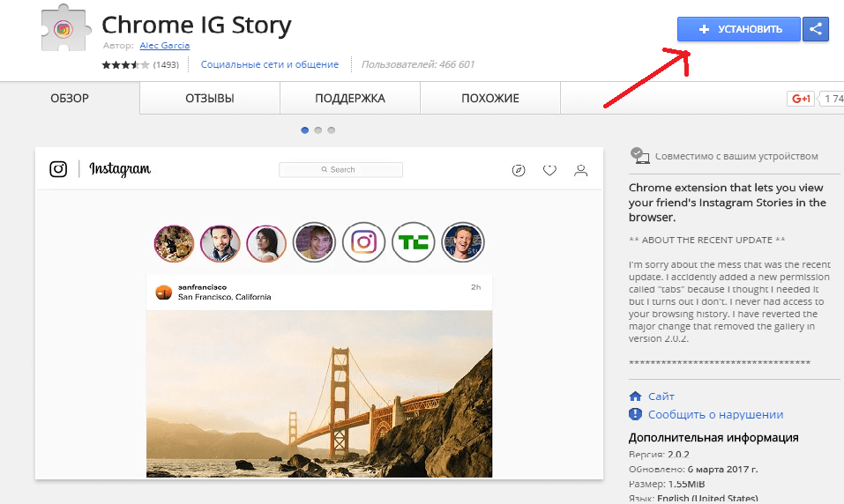Click the G+1 button

(801, 99)
